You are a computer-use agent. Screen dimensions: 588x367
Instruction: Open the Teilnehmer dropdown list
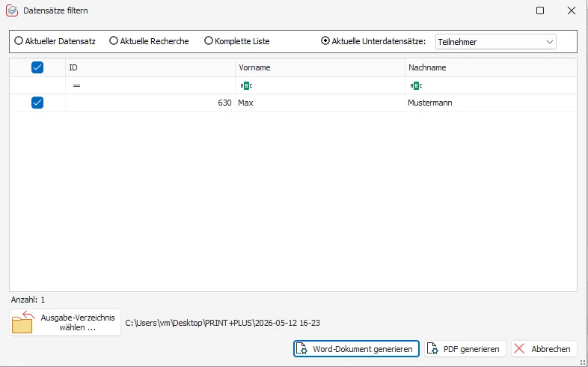pos(495,42)
